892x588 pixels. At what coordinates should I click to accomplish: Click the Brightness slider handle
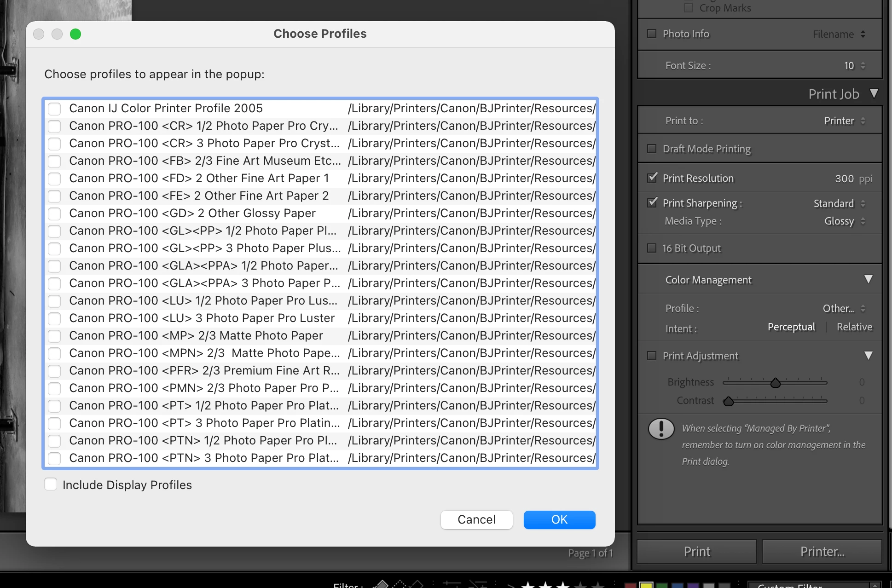[776, 383]
